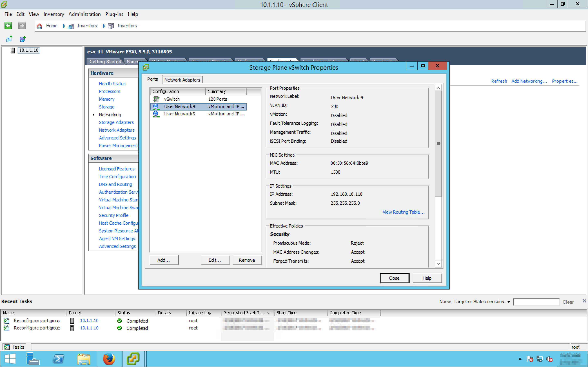Click the Edit... button

(215, 260)
